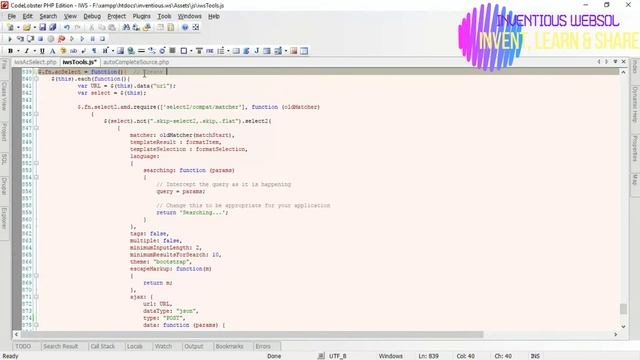Select the iwsTools.js editor tab
The height and width of the screenshot is (360, 640).
pyautogui.click(x=80, y=62)
